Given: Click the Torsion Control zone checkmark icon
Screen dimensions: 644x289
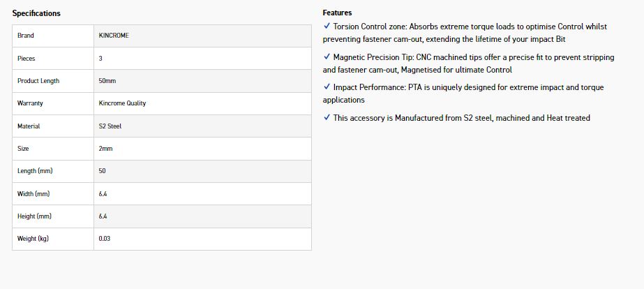Looking at the screenshot, I should [327, 26].
